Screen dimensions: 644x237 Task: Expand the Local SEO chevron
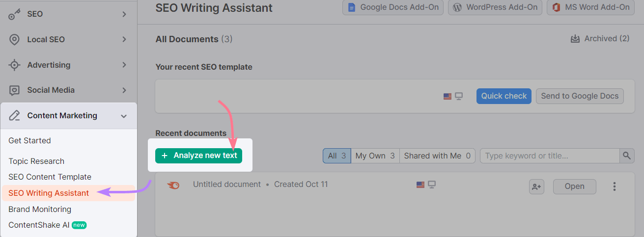coord(124,39)
